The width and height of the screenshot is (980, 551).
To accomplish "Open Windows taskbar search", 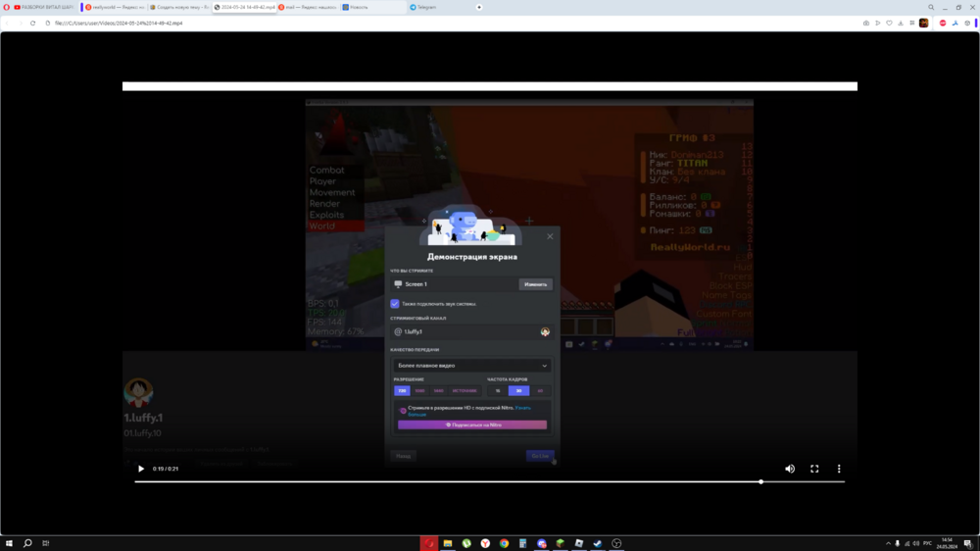I will pos(27,543).
